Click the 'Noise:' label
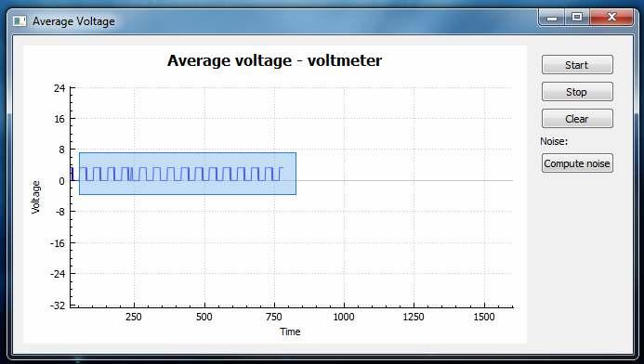This screenshot has height=364, width=644. tap(554, 141)
